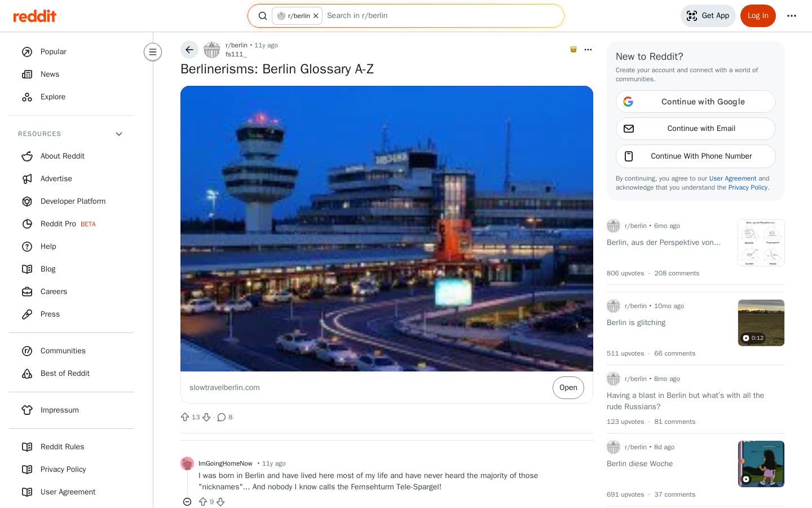Collapse the ImGoingHomeNow comment thread
812x508 pixels.
point(187,502)
